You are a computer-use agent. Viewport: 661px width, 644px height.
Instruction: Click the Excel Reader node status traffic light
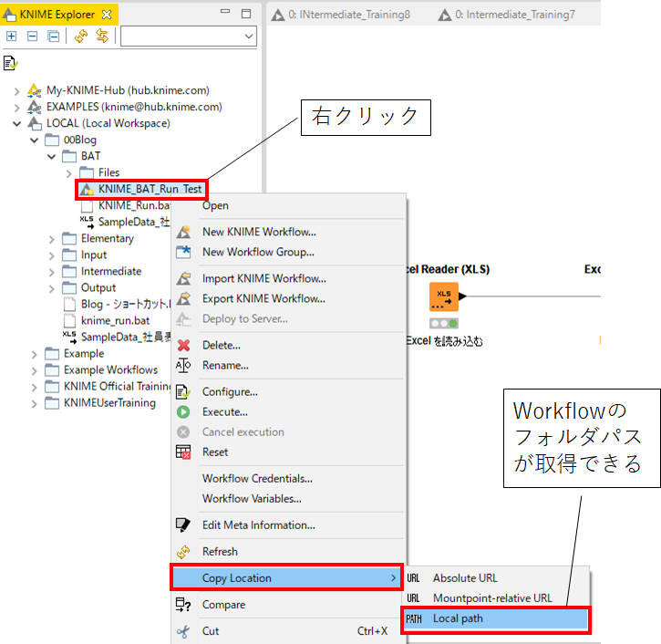point(443,324)
